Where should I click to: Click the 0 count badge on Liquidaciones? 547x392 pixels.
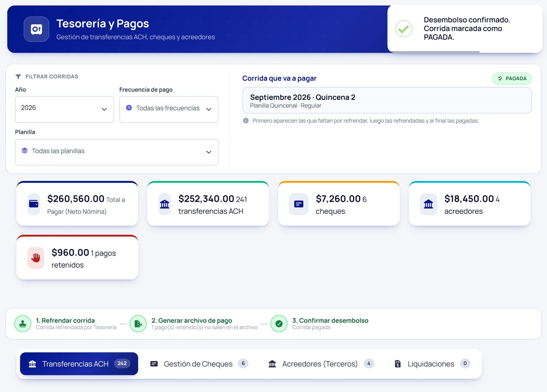click(465, 363)
